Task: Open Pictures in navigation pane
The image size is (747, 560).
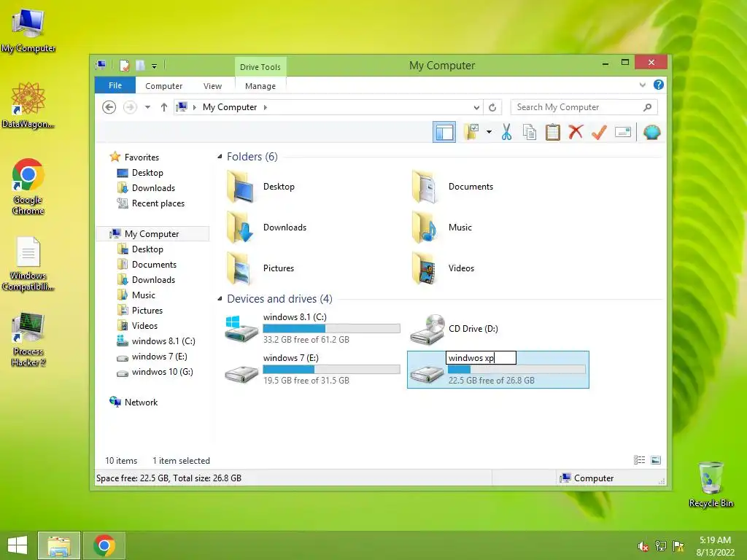Action: [147, 311]
